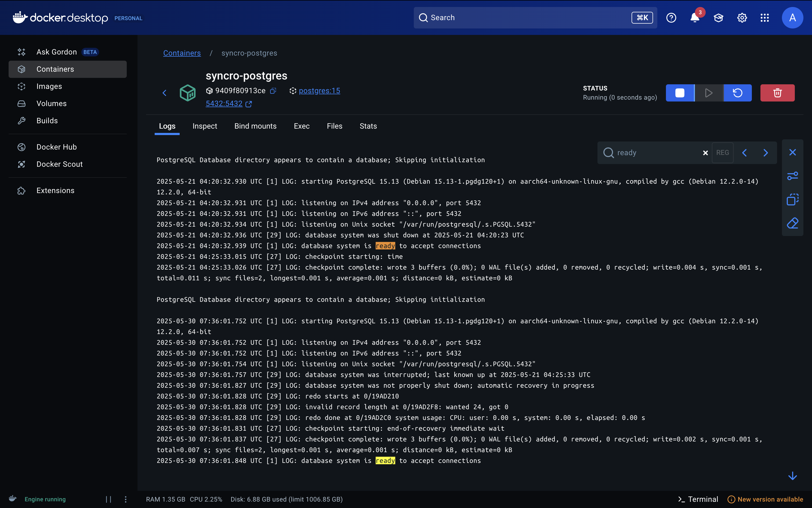
Task: Click the ⌘K shortcut badge
Action: coord(642,17)
